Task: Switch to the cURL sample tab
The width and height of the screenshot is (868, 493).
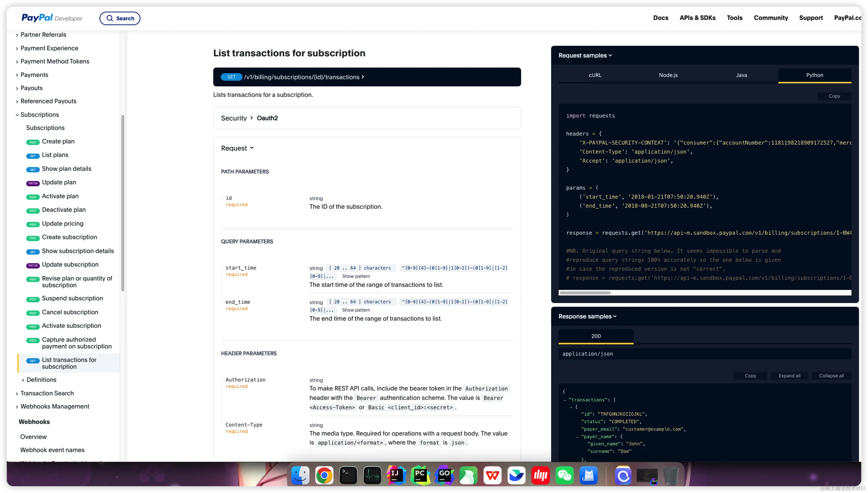Action: click(x=595, y=75)
